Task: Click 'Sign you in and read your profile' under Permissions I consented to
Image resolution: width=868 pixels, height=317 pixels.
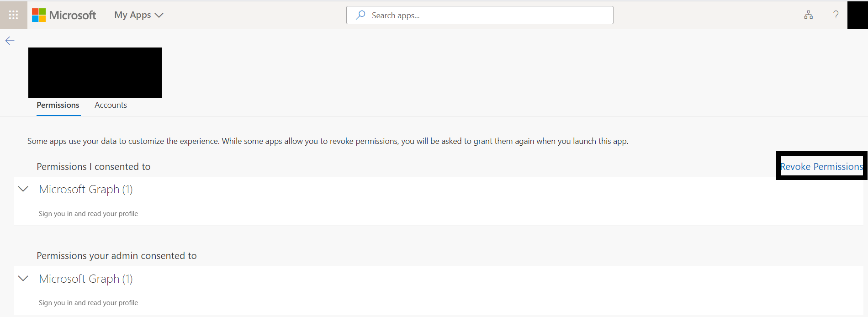Action: [x=88, y=214]
